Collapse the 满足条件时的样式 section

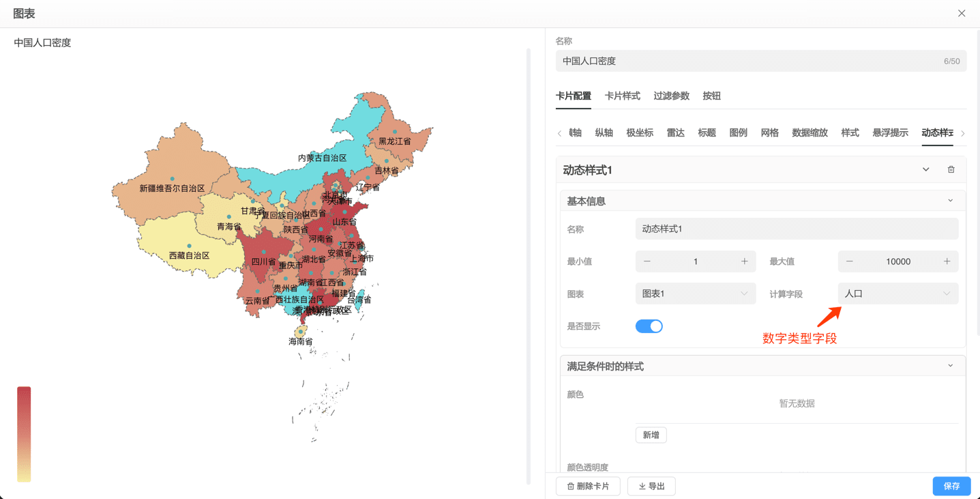click(950, 365)
